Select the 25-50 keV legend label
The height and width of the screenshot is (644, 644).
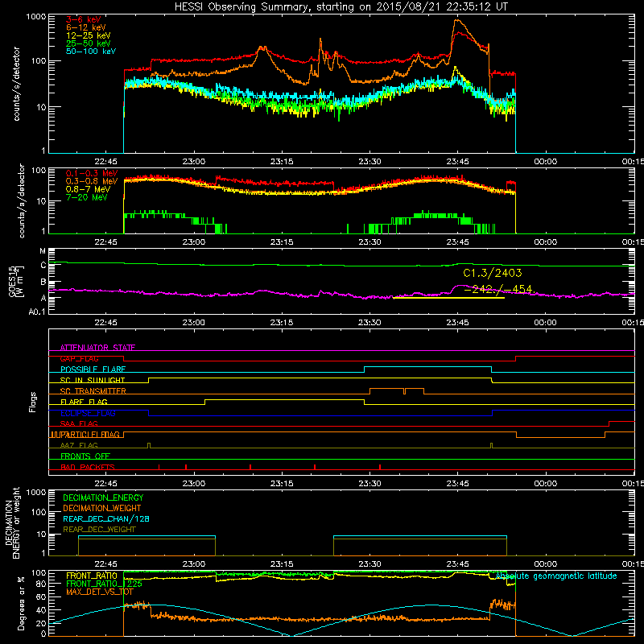pyautogui.click(x=89, y=43)
